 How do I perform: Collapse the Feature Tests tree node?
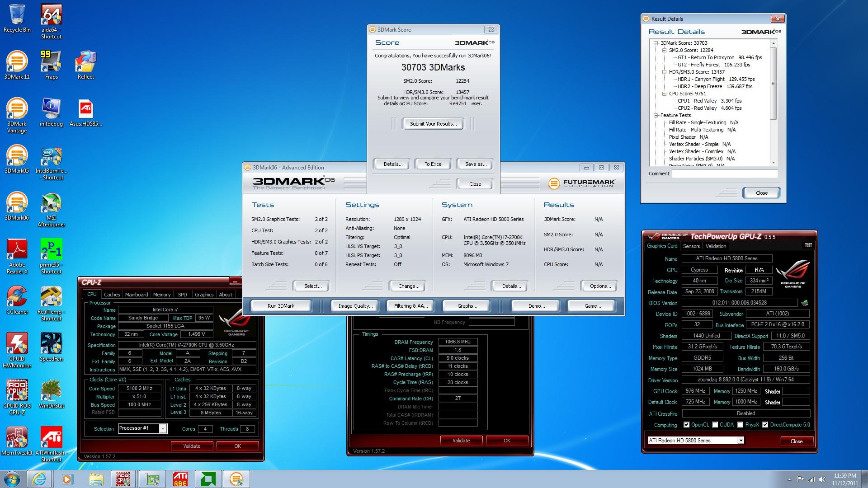tap(656, 116)
